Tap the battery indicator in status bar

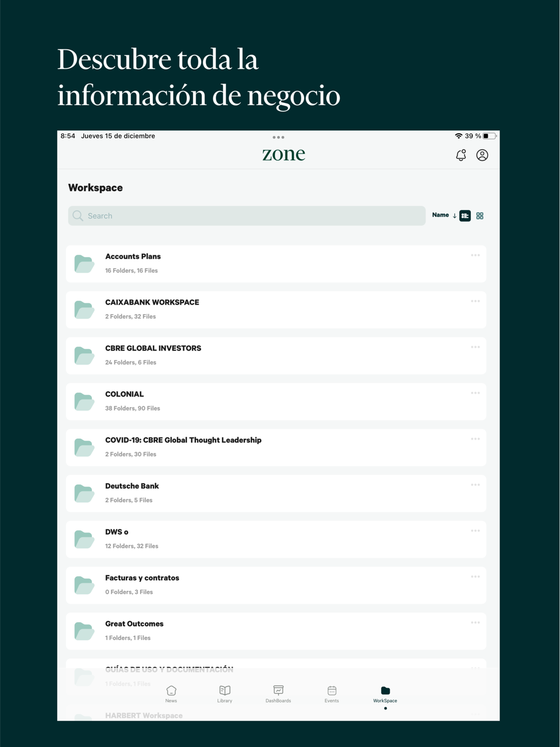pyautogui.click(x=489, y=136)
